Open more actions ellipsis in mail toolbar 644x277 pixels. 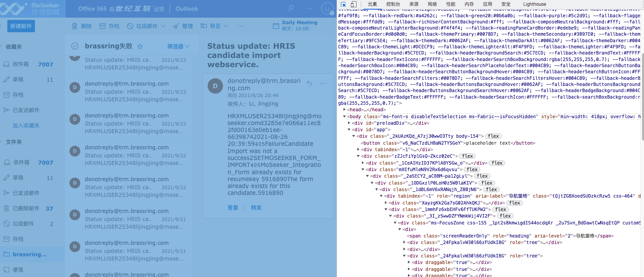[x=241, y=26]
